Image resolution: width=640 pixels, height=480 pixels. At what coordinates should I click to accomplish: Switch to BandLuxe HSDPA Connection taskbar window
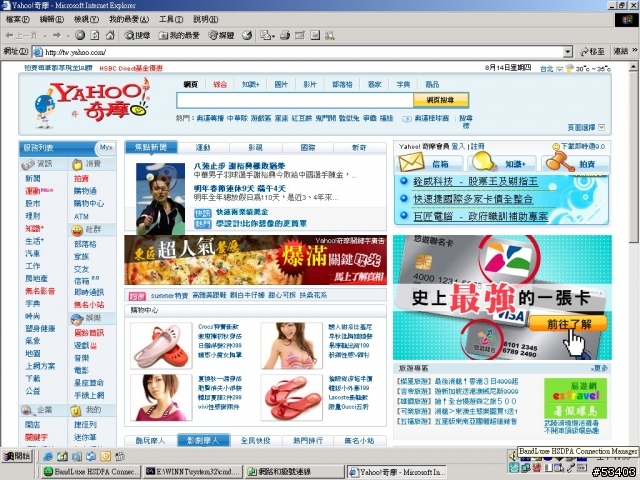91,471
